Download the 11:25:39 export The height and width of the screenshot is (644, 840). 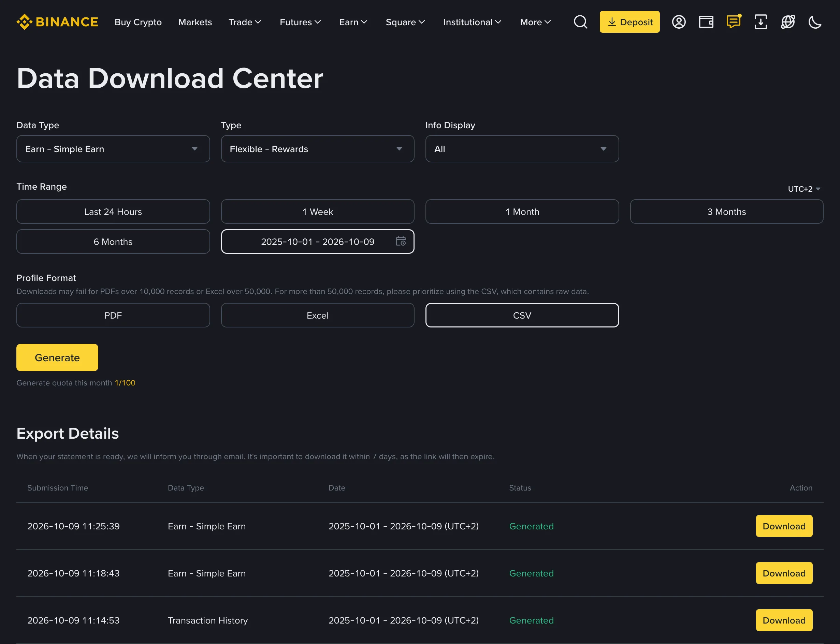[x=784, y=526]
